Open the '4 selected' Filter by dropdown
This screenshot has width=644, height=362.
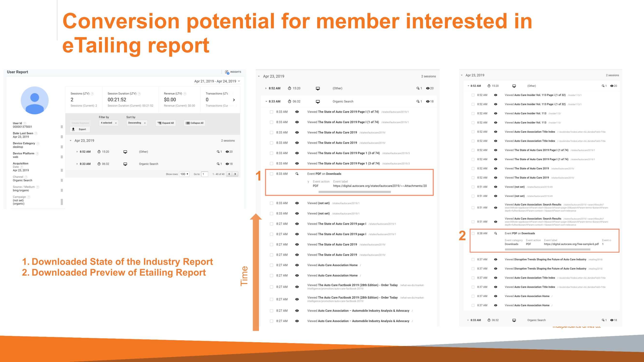pyautogui.click(x=108, y=123)
